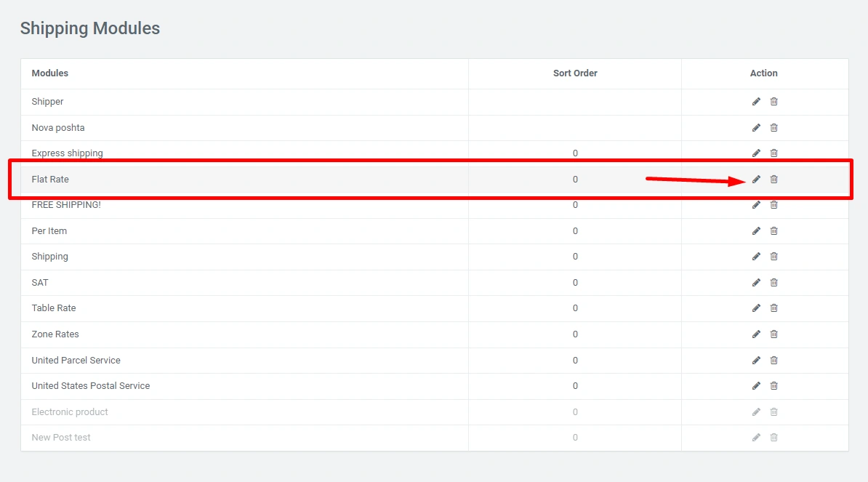Open edit for Per Item module
The width and height of the screenshot is (868, 482).
756,231
